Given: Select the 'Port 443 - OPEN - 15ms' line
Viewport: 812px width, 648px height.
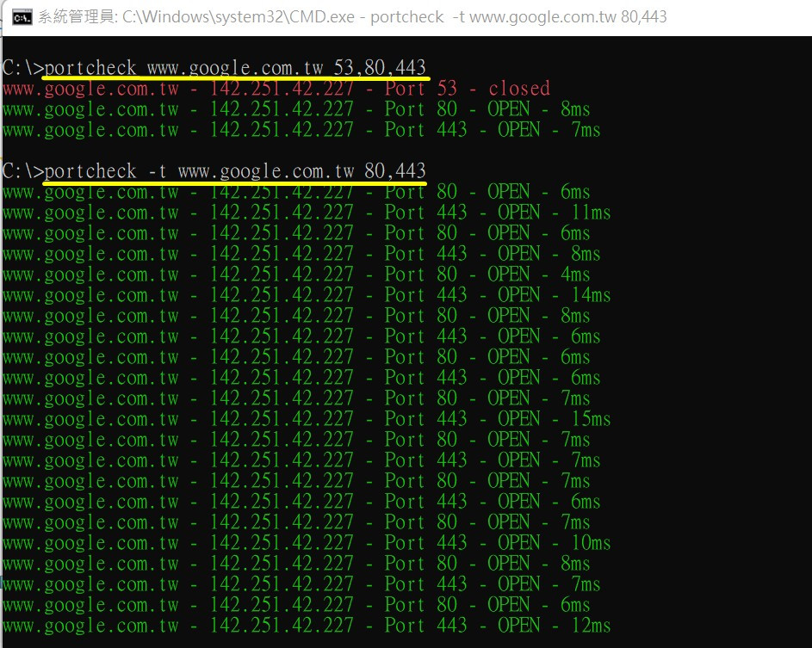Looking at the screenshot, I should 307,419.
